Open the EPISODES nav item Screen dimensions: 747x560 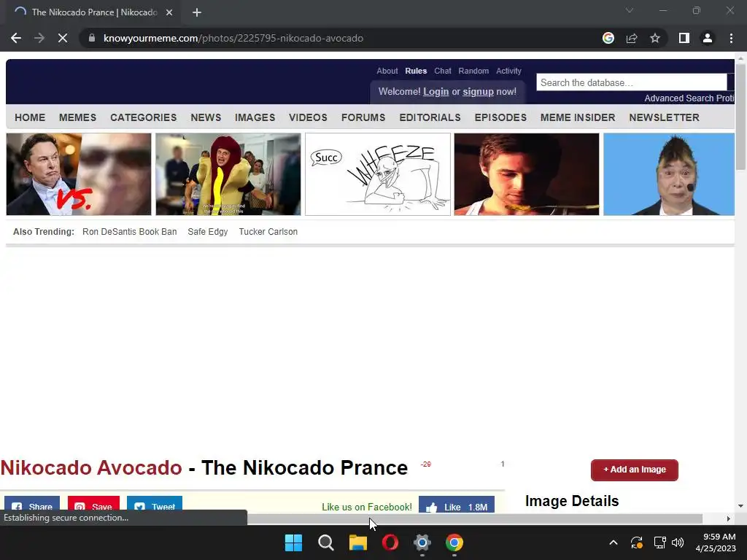500,117
